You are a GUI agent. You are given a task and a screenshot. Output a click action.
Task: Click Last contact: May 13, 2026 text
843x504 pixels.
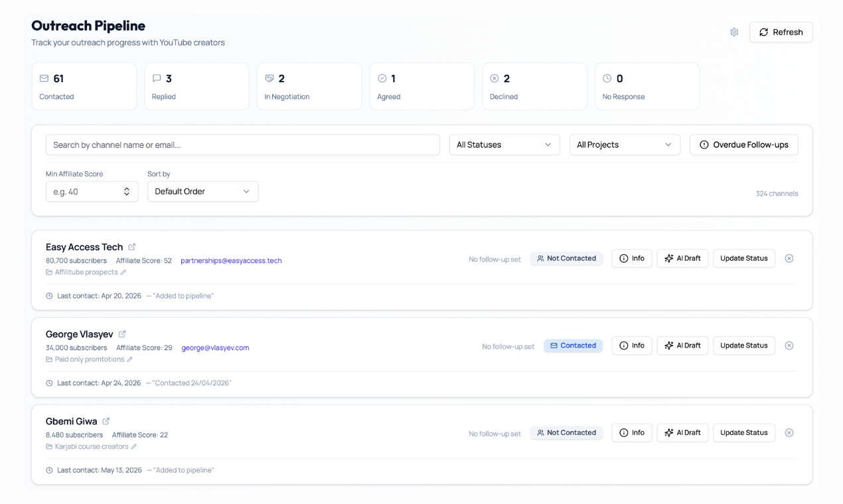click(100, 470)
